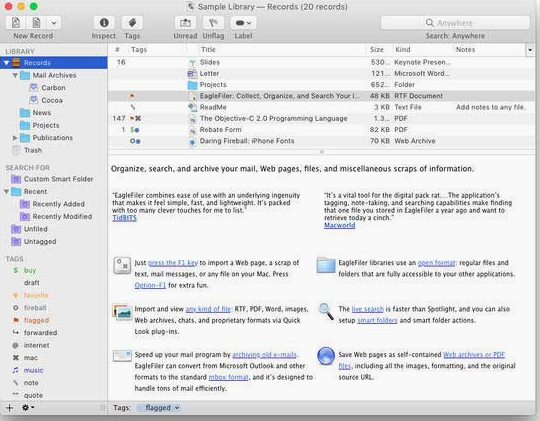Follow the 'press the F1 key' link

coord(173,263)
